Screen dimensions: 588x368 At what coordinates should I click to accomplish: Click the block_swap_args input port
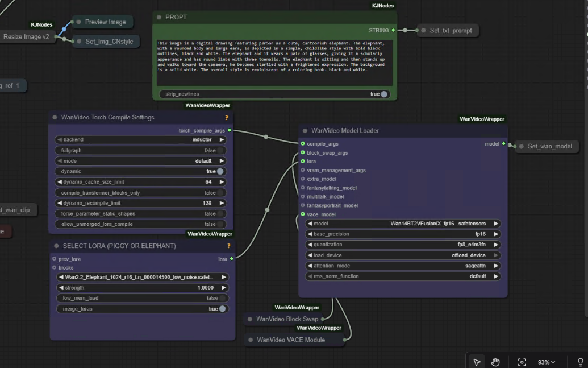click(303, 152)
